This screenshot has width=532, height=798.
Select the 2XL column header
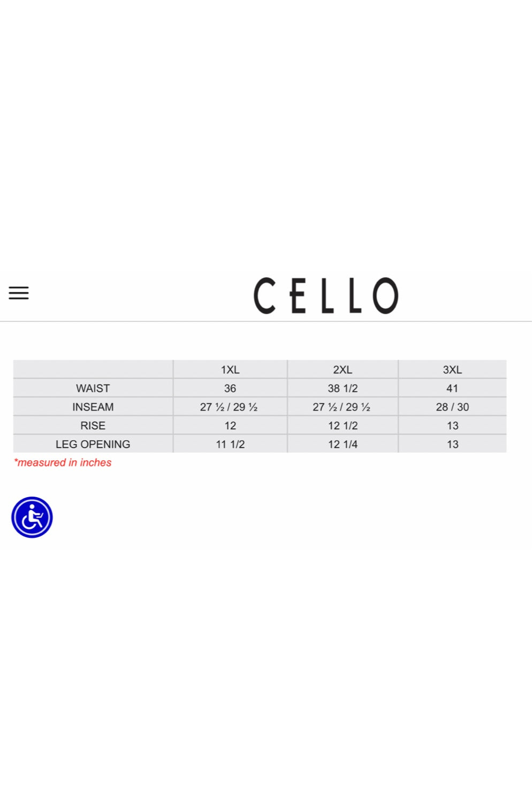tap(343, 370)
